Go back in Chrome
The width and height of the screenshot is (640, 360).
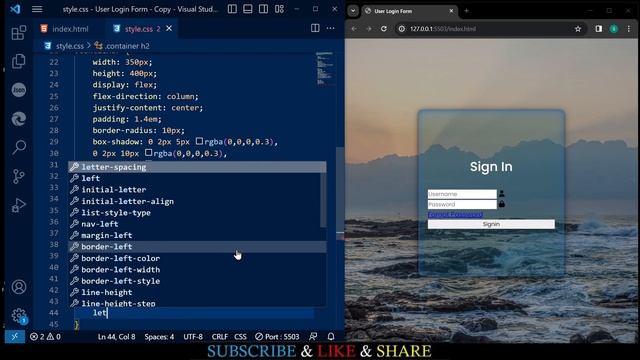point(354,29)
